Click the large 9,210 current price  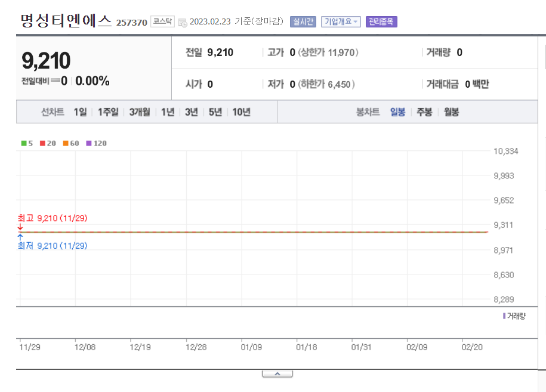(46, 61)
